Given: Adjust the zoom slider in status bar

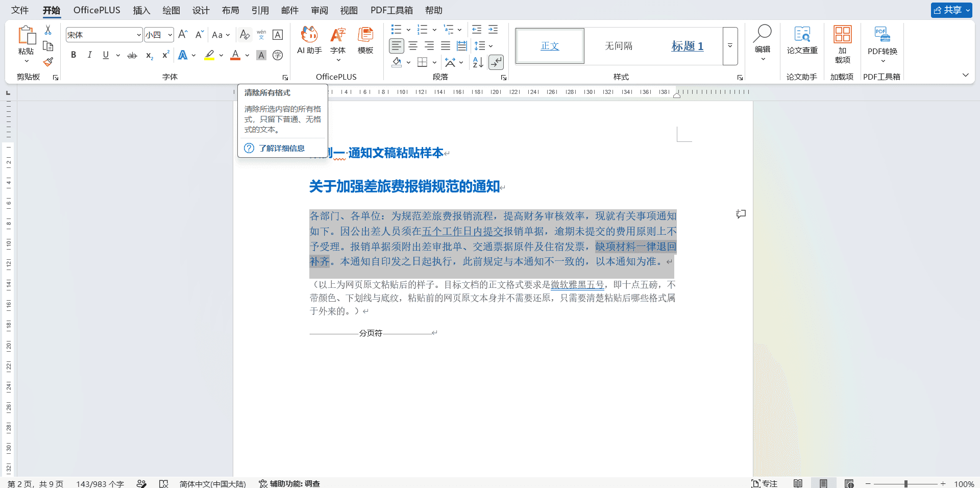Looking at the screenshot, I should coord(905,483).
